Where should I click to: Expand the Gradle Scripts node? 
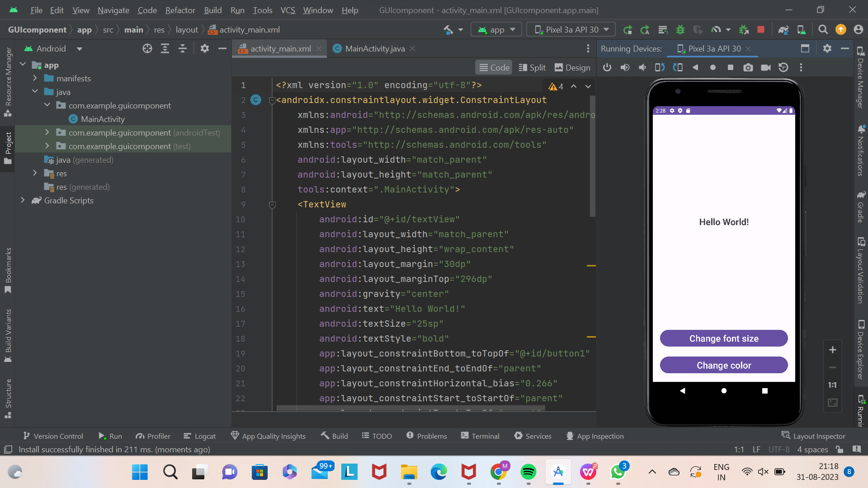(x=23, y=201)
